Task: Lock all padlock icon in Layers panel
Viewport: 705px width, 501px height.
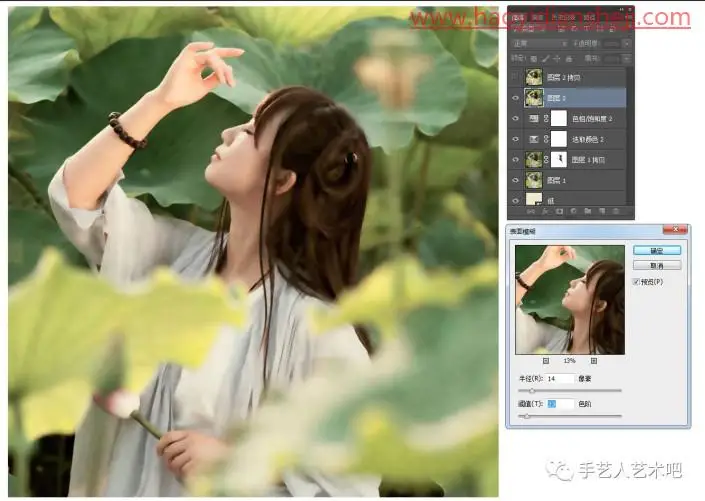Action: tap(569, 58)
